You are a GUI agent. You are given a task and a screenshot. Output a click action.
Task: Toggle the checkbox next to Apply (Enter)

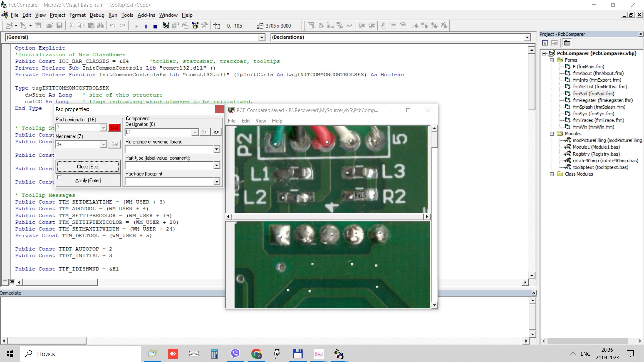pyautogui.click(x=60, y=177)
